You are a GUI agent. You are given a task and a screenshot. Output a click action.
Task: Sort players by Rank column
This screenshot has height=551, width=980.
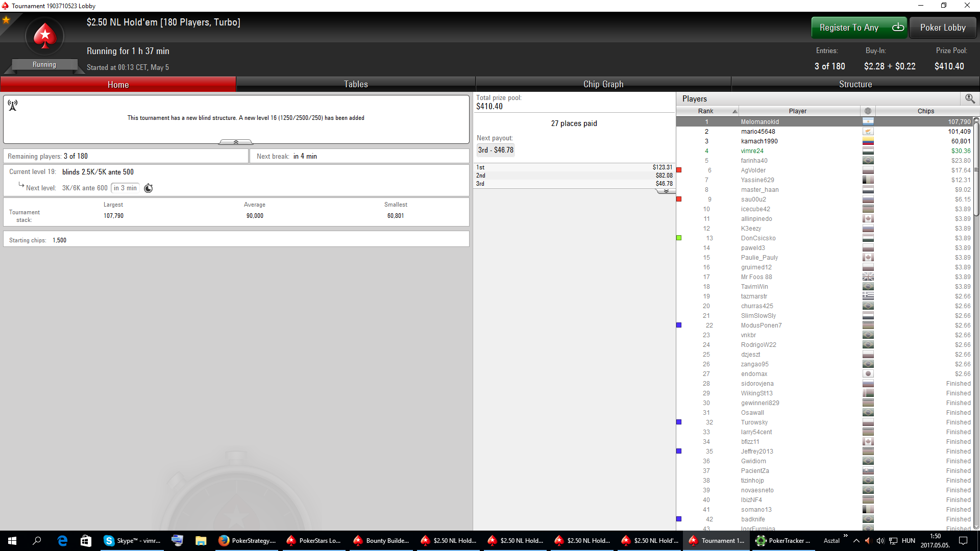pos(707,111)
